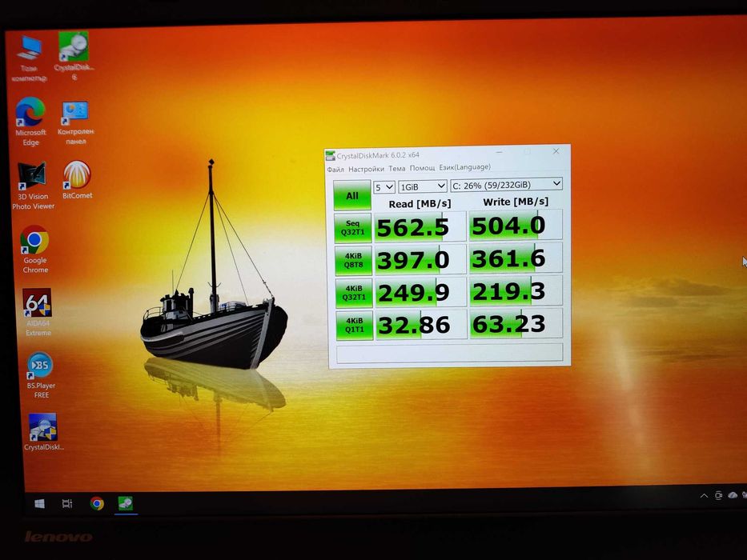
Task: Open the CrystalDiskInfo desktop shortcut
Action: pyautogui.click(x=43, y=432)
